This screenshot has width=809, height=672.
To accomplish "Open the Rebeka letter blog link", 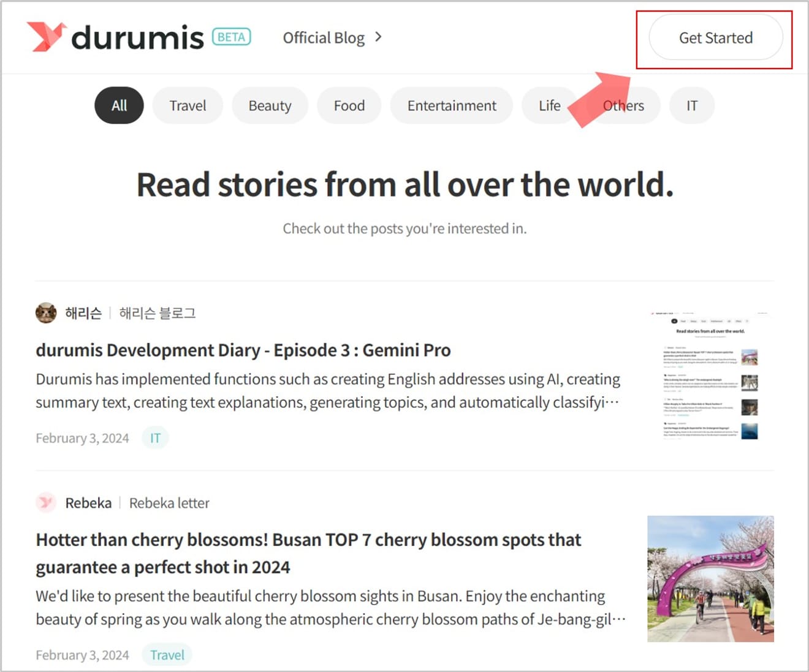I will [x=169, y=503].
